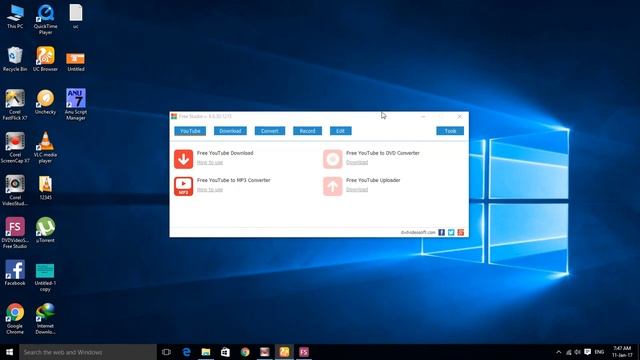Screen dimensions: 640x360
Task: Launch the Free YouTube to MP3 Converter icon
Action: [183, 186]
